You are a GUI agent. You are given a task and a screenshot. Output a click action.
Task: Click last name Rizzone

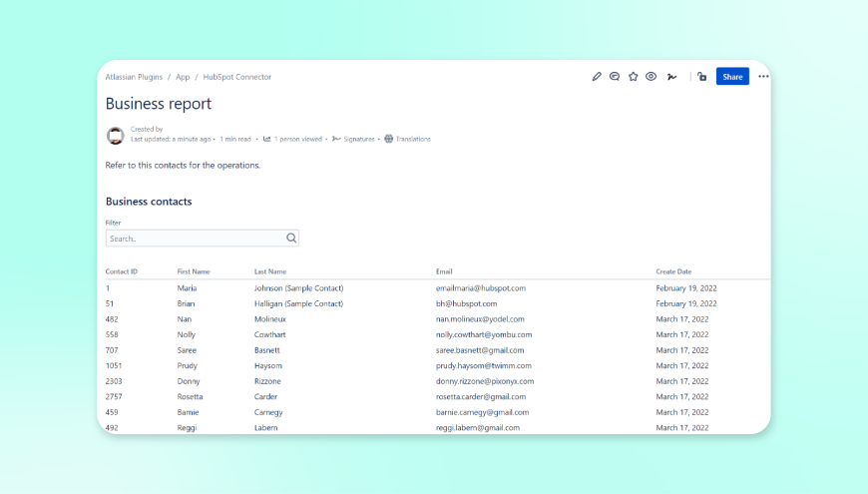coord(267,381)
